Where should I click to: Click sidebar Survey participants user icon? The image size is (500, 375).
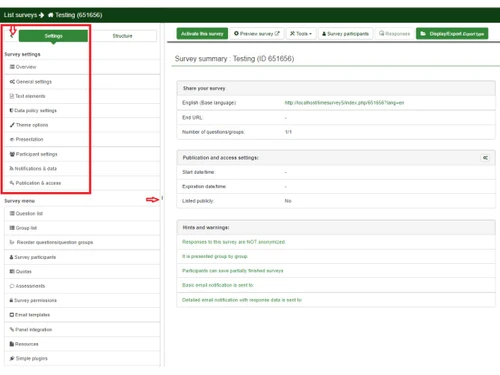pos(11,257)
